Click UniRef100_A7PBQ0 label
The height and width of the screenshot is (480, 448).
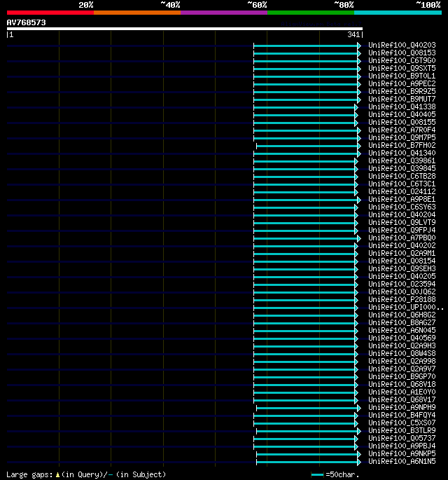click(402, 238)
